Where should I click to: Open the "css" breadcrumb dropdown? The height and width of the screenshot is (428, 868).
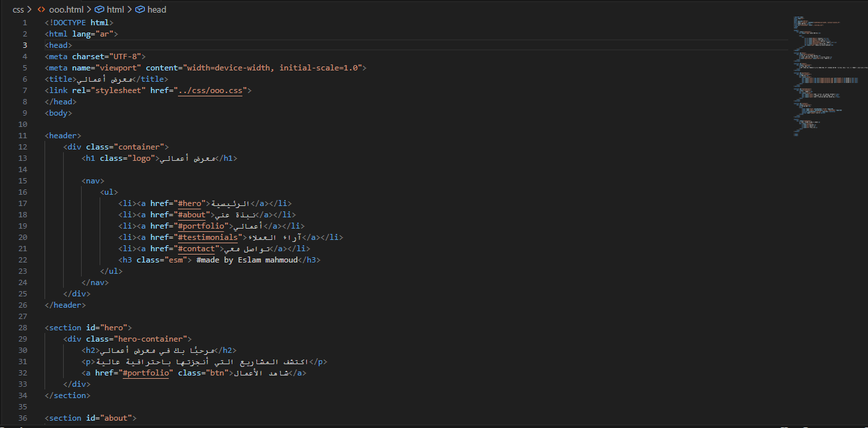tap(18, 9)
